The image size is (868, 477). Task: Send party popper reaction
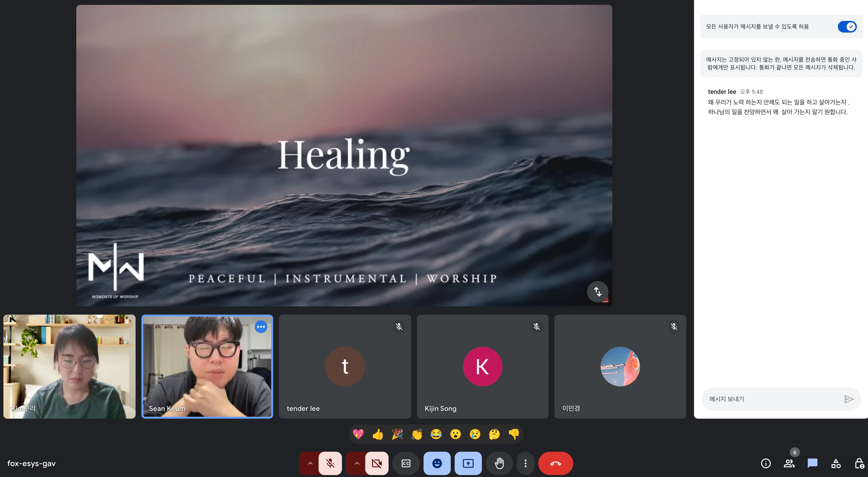(x=397, y=434)
